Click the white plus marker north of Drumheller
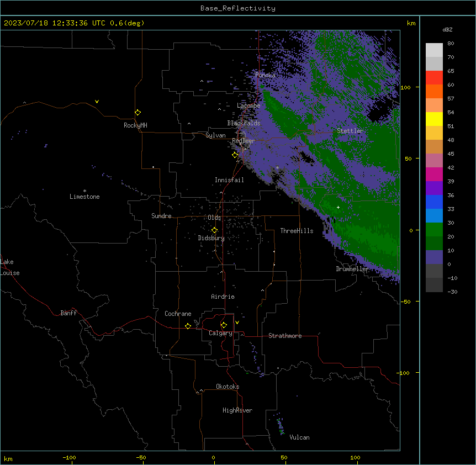This screenshot has height=465, width=476. 338,207
